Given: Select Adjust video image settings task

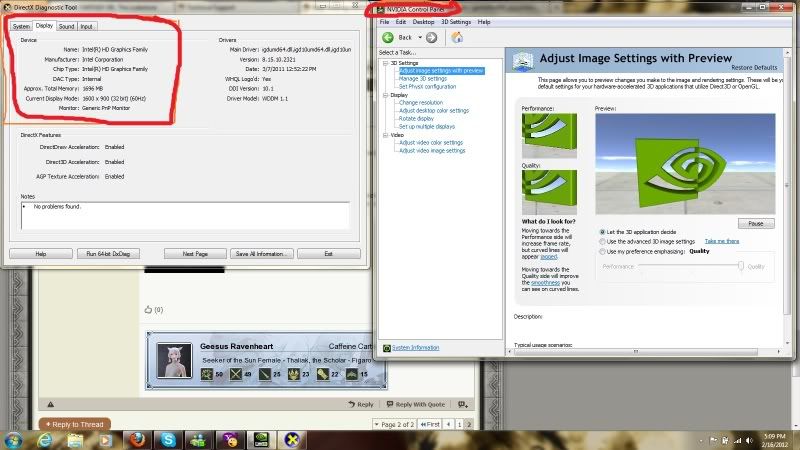Looking at the screenshot, I should coord(432,151).
